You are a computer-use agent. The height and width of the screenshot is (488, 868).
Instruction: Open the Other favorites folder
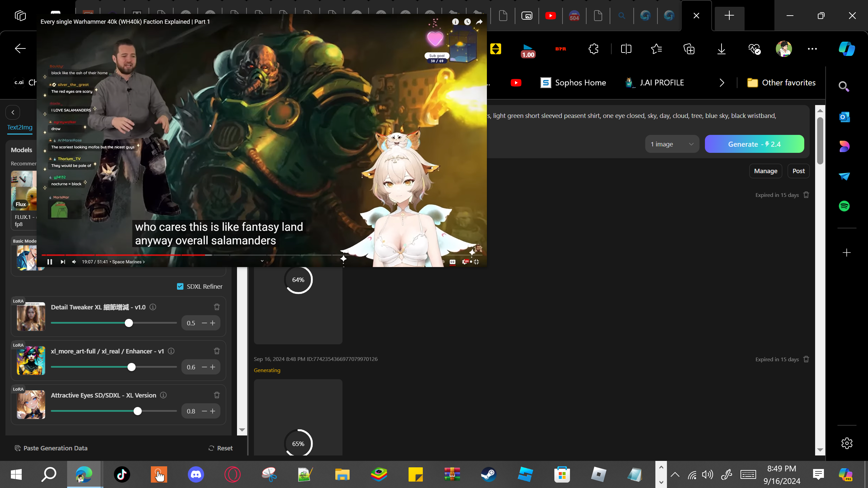(782, 83)
